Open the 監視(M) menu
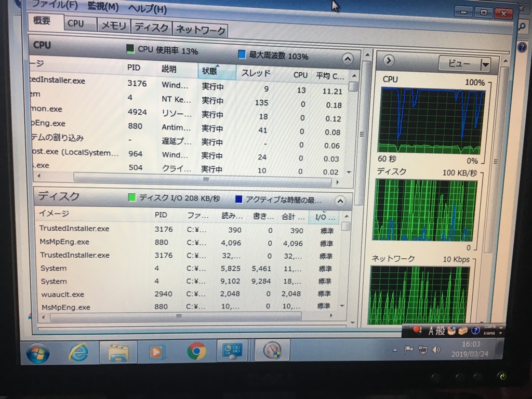 click(103, 7)
